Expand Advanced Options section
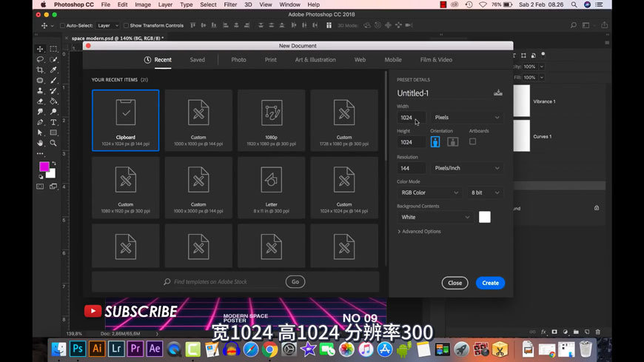The height and width of the screenshot is (362, 644). (x=419, y=231)
